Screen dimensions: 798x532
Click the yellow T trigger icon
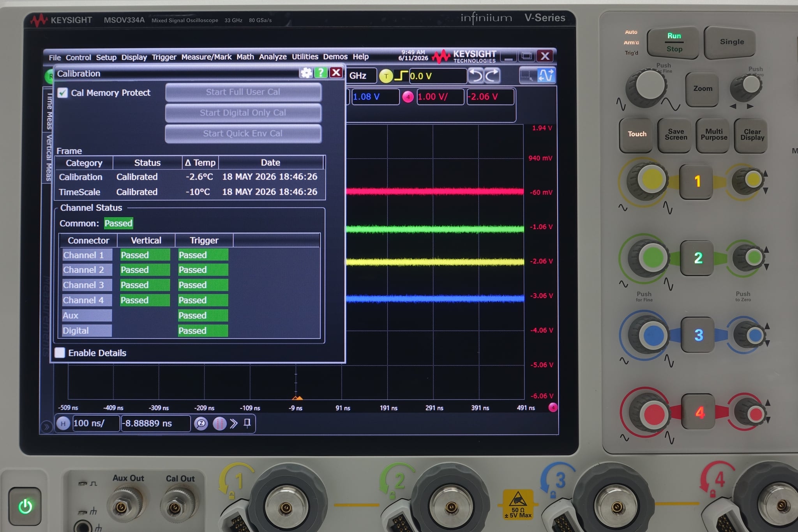pyautogui.click(x=386, y=76)
